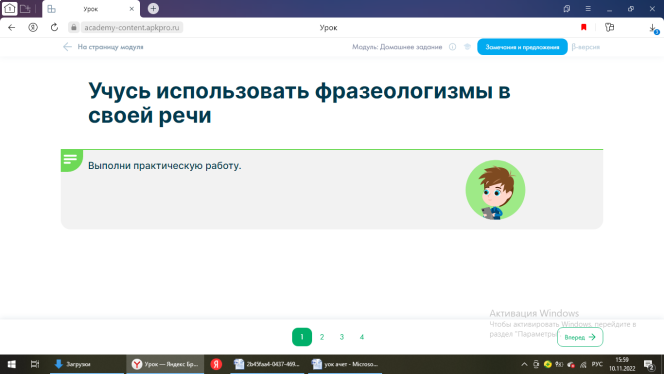Click the new tab group icon

click(25, 8)
